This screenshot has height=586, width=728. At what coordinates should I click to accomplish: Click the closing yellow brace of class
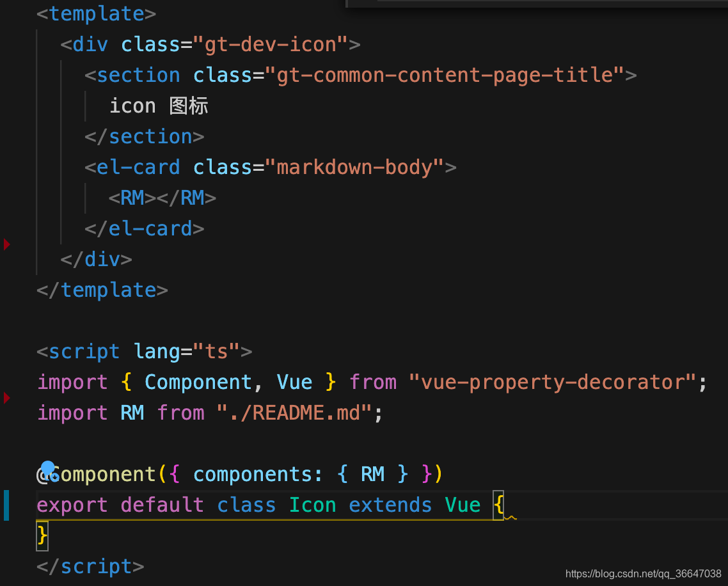point(42,535)
